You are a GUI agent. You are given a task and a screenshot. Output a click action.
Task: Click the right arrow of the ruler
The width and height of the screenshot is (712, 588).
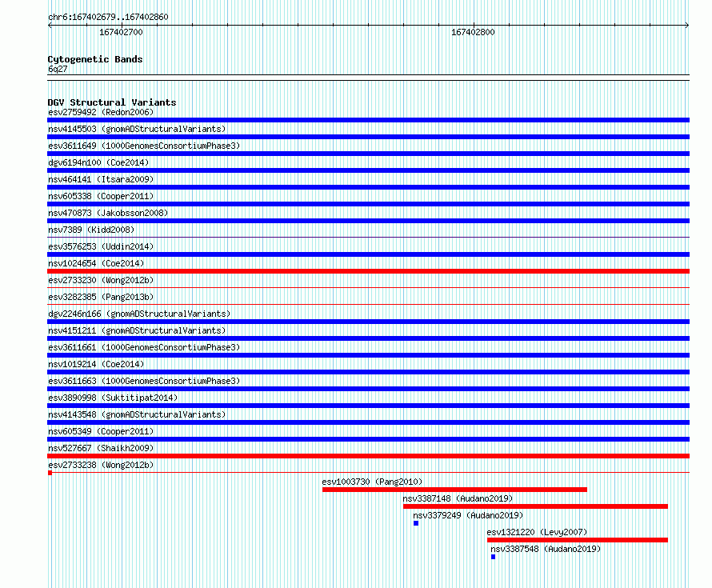[x=687, y=26]
